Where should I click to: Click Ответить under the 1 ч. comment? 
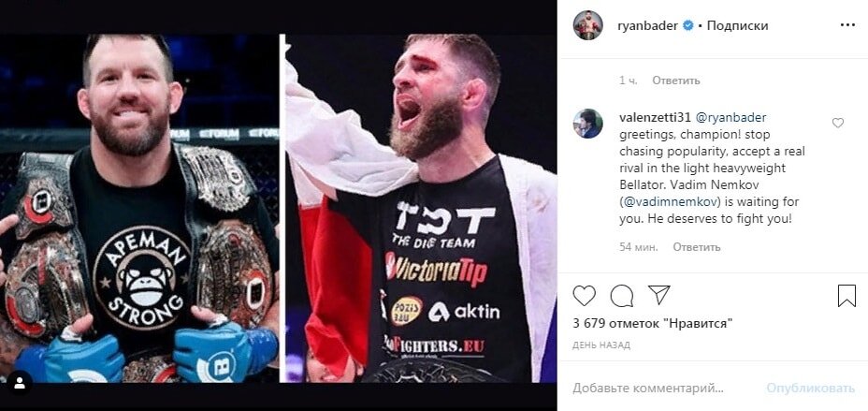pos(676,81)
